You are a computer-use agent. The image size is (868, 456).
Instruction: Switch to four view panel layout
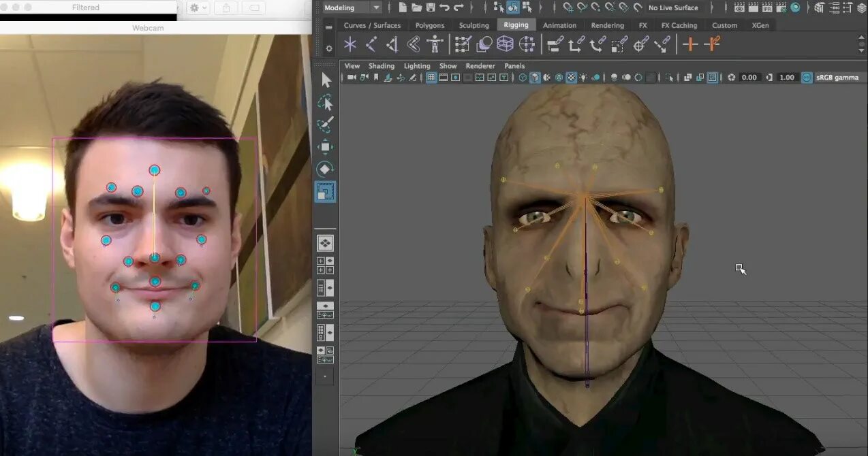325,265
